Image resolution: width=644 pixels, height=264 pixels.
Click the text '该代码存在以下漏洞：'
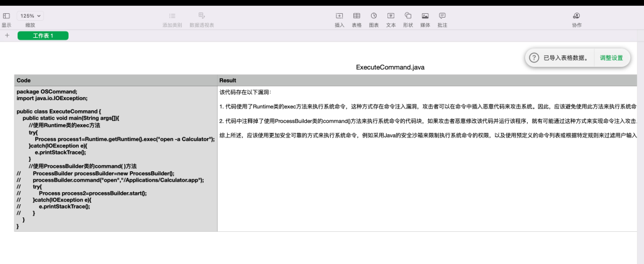pos(246,92)
